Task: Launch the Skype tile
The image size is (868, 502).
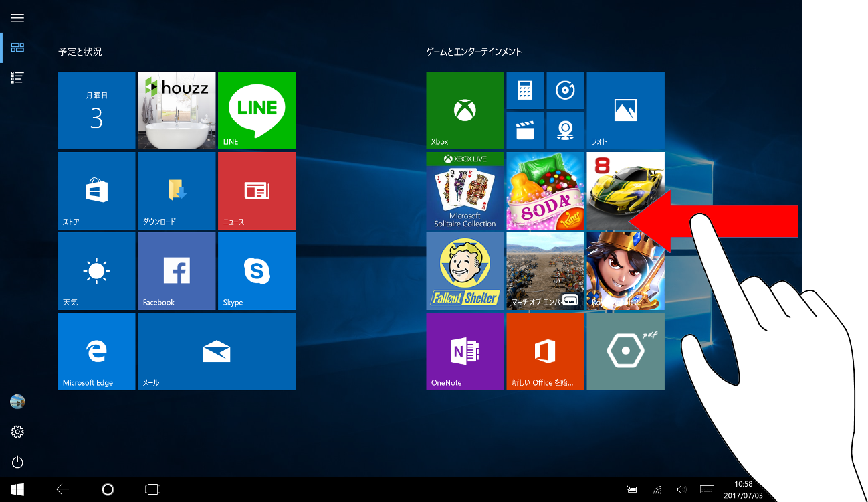Action: [x=257, y=271]
